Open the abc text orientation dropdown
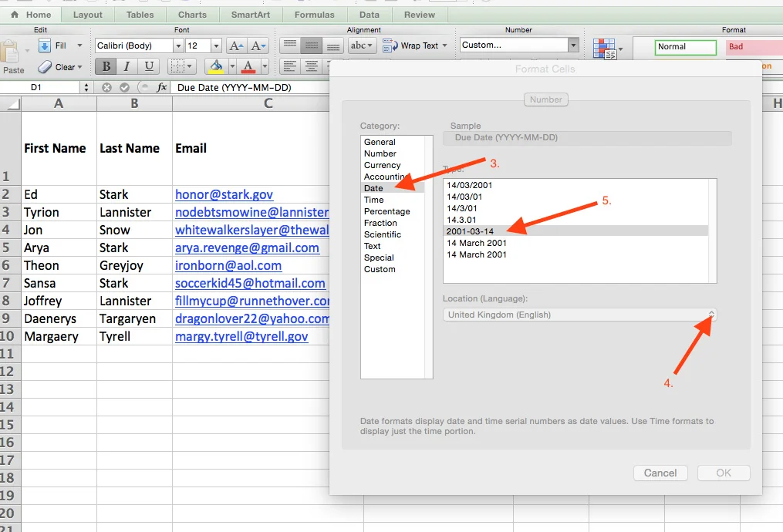783x532 pixels. coord(362,45)
